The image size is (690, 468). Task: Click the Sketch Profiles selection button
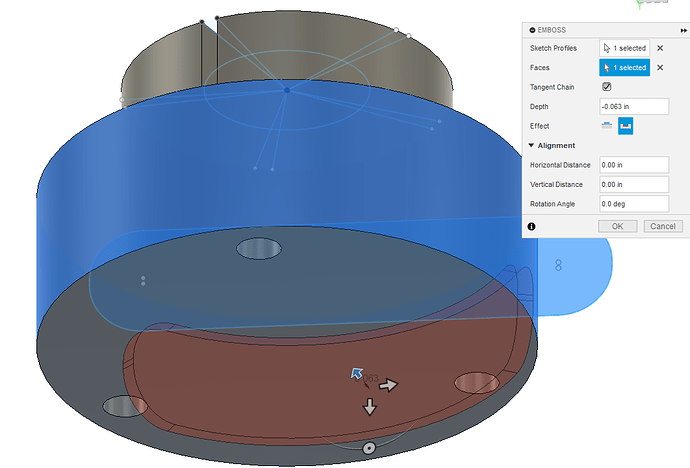pyautogui.click(x=624, y=48)
